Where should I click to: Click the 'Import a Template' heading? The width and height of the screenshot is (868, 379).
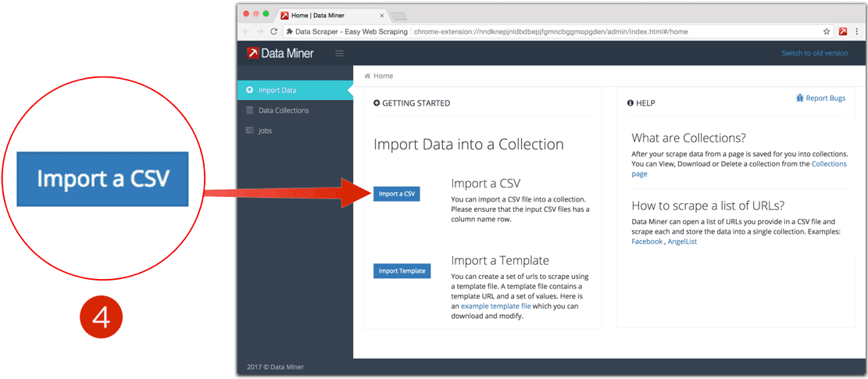(500, 260)
